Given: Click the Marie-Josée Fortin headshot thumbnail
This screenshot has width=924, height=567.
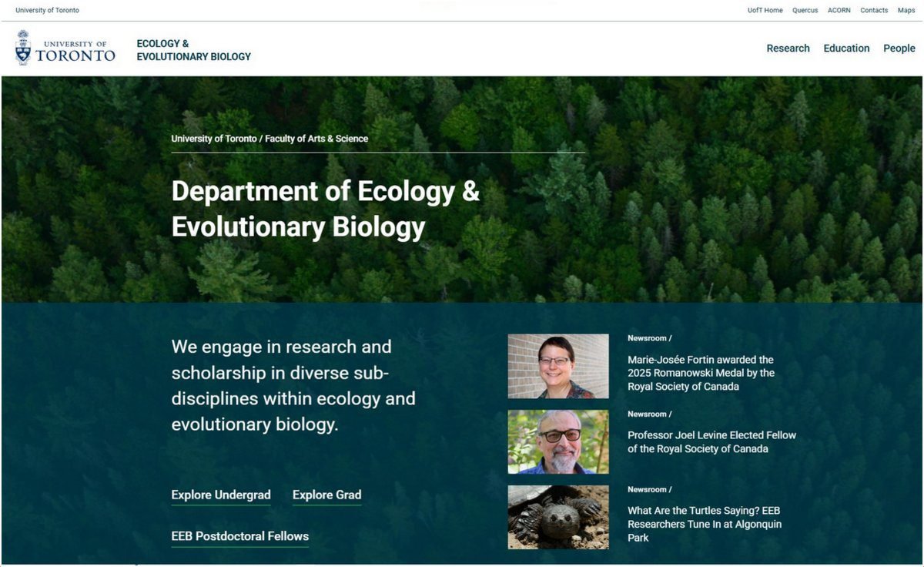Looking at the screenshot, I should (558, 367).
